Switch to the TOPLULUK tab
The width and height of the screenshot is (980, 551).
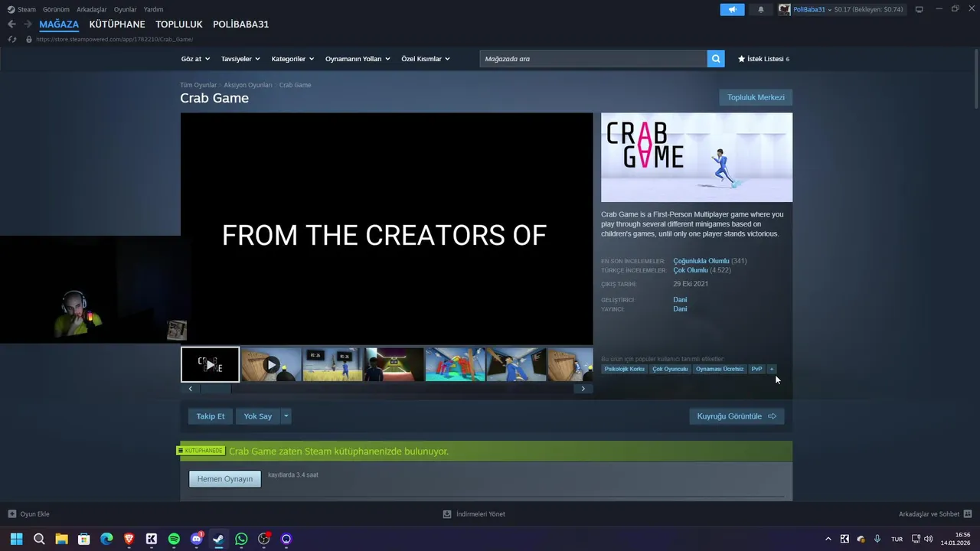pyautogui.click(x=179, y=24)
